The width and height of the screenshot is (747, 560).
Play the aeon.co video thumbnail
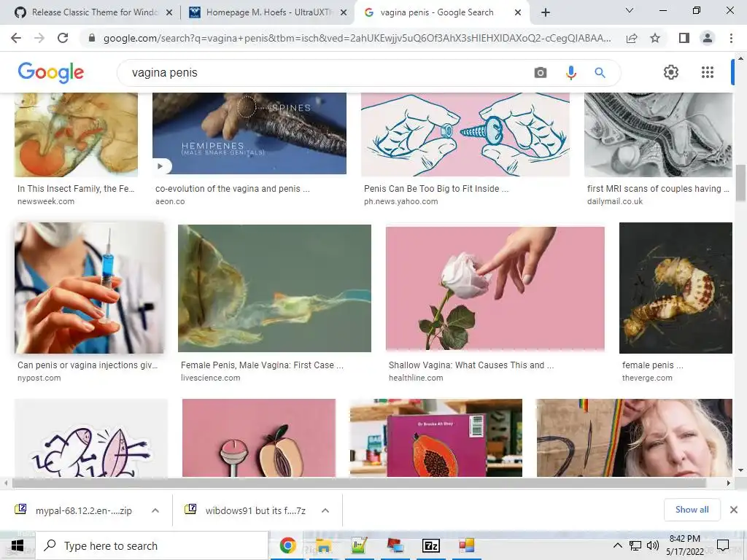[x=160, y=166]
